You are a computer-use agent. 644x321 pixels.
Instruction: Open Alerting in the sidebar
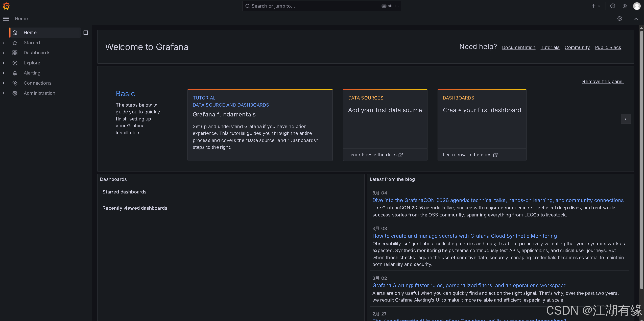(x=32, y=73)
